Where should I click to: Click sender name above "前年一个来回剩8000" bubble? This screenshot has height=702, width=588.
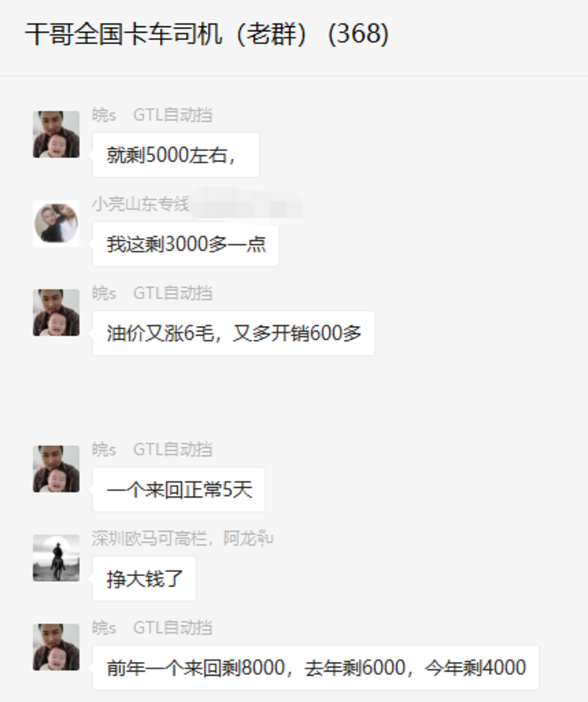click(x=152, y=628)
